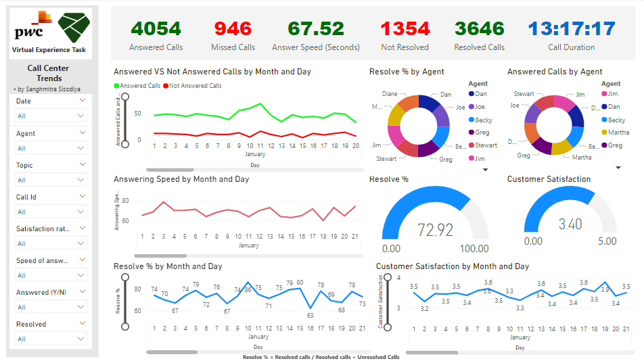
Task: Collapse the Topic slicer header chevron
Action: 83,164
